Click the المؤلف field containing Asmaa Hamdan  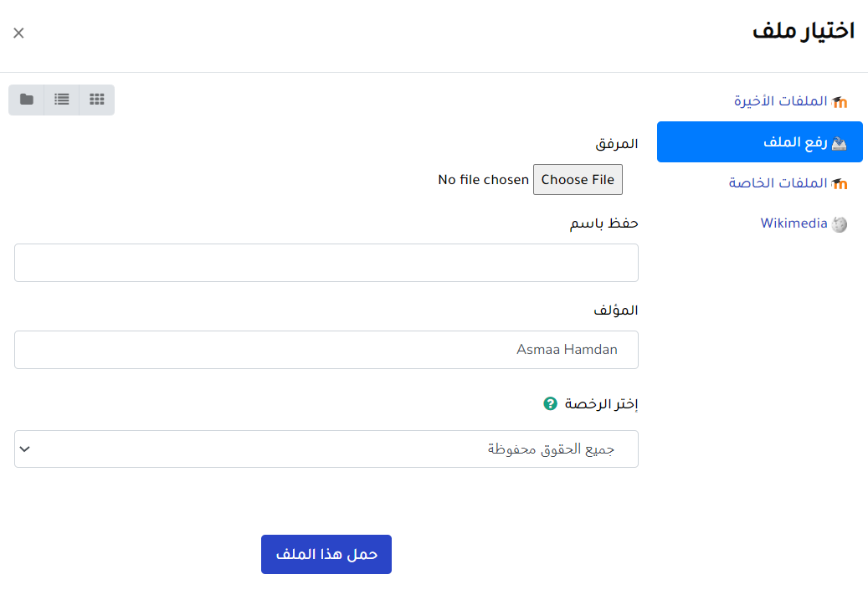coord(326,350)
